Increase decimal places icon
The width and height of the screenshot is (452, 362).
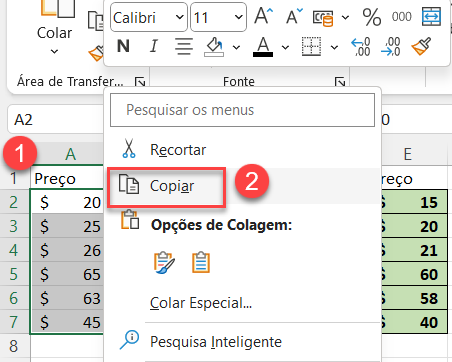pos(361,47)
